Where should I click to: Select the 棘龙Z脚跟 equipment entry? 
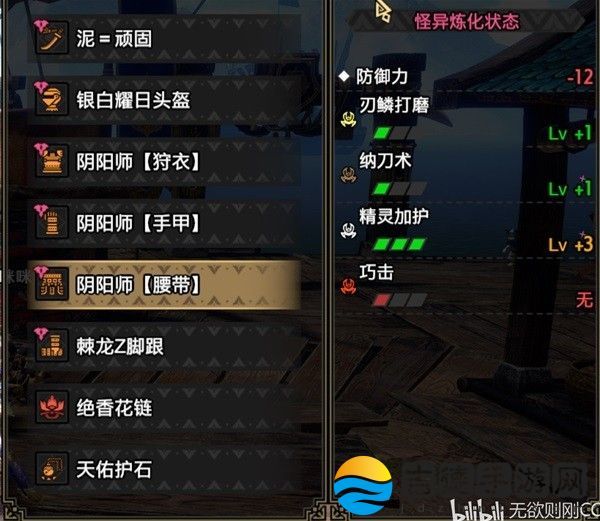(165, 346)
